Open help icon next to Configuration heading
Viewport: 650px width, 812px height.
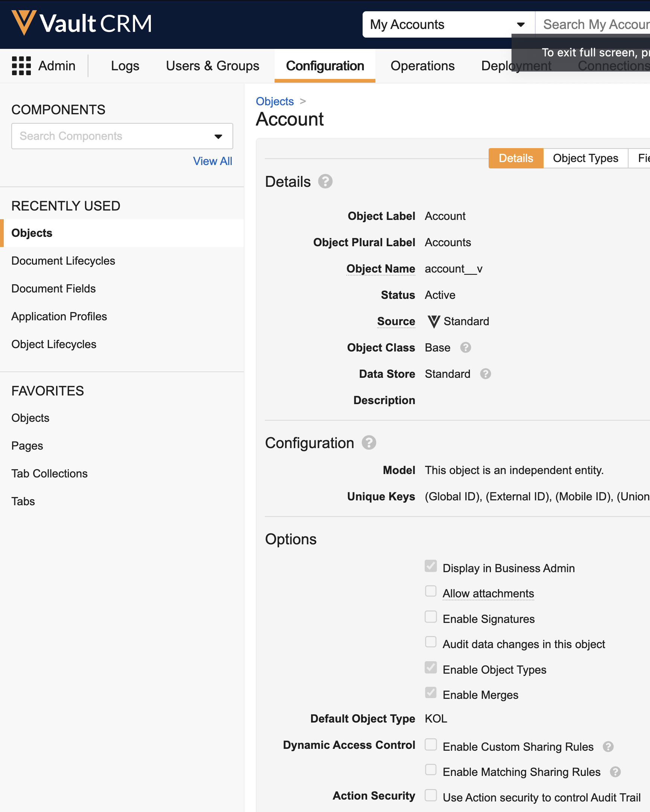tap(369, 443)
